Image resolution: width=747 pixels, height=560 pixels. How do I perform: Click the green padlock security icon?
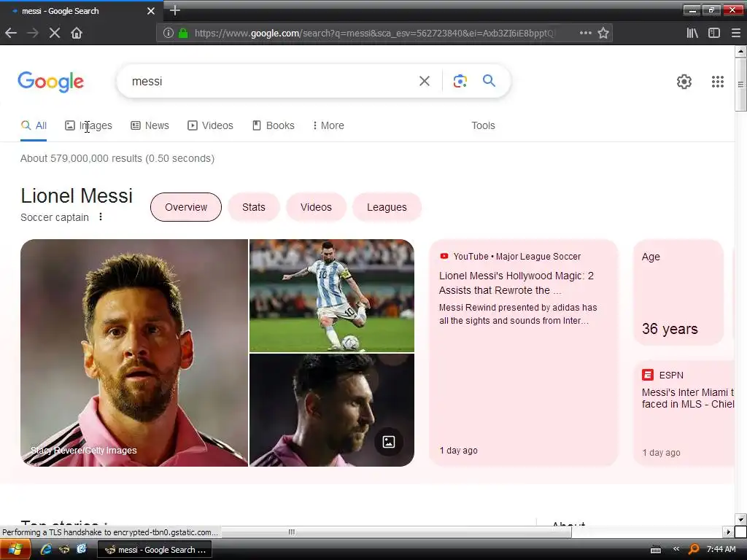point(183,33)
